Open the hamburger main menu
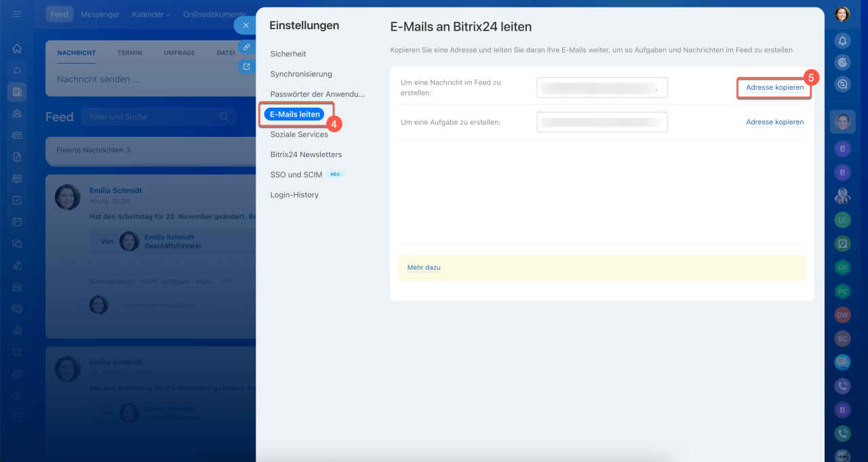This screenshot has width=868, height=462. pyautogui.click(x=17, y=14)
